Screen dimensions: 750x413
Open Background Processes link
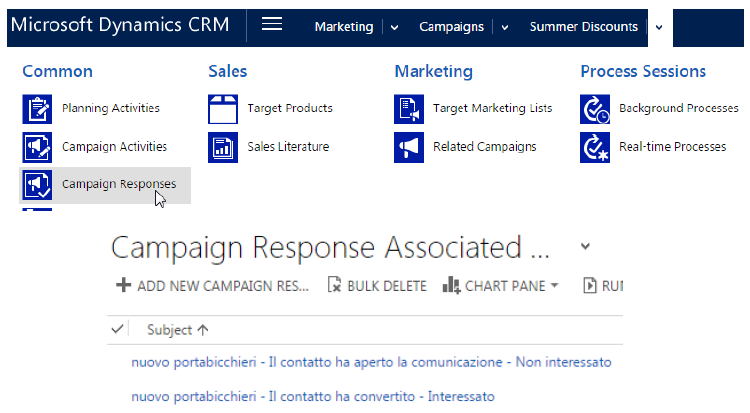click(x=679, y=108)
